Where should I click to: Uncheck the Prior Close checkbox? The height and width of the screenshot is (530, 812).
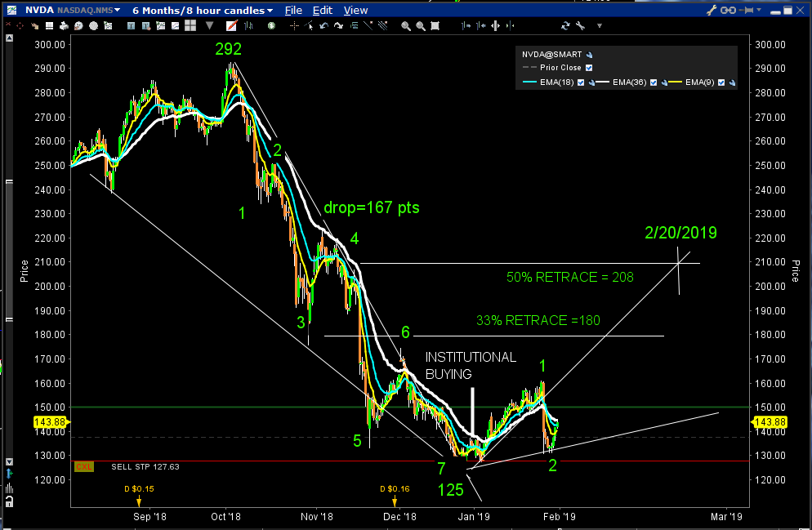589,68
